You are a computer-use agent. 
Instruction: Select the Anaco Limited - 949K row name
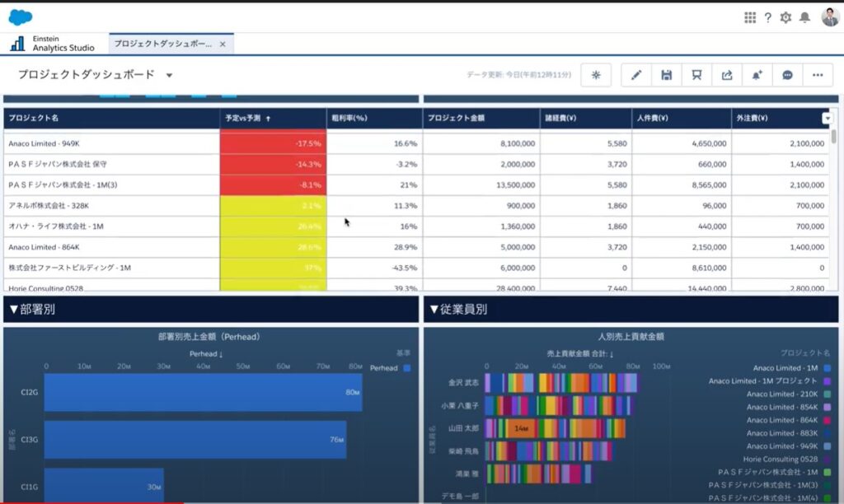pyautogui.click(x=45, y=143)
